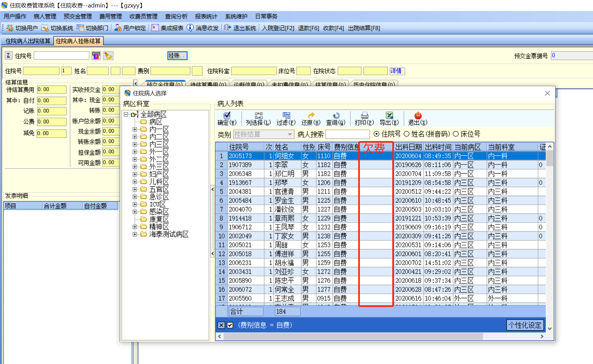Collapse the 全部病区 tree node

click(x=126, y=115)
